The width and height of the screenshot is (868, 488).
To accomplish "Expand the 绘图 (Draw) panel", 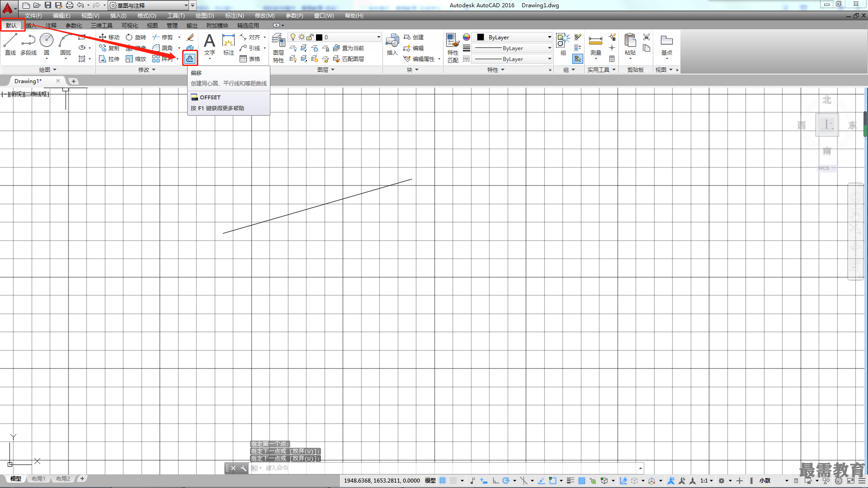I will pyautogui.click(x=48, y=70).
